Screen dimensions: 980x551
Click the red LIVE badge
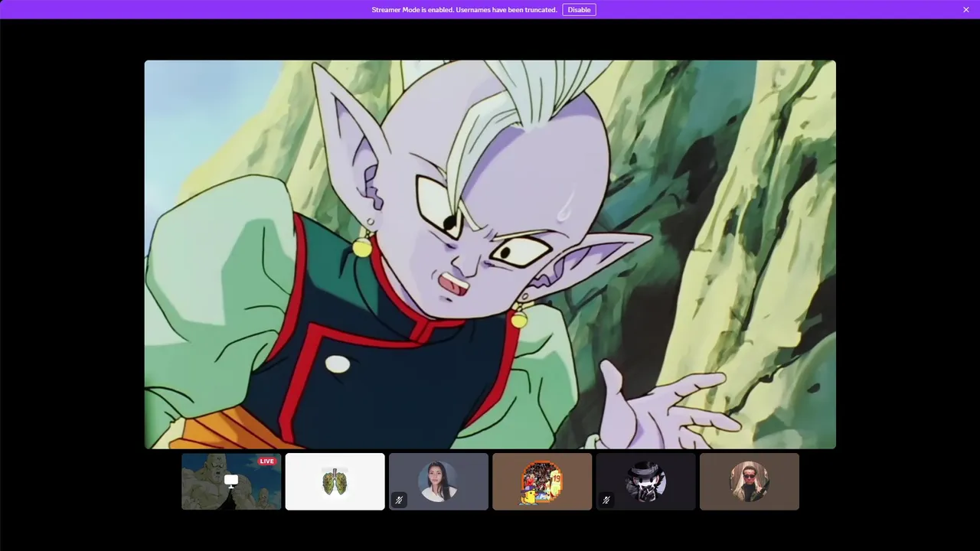[x=266, y=461]
